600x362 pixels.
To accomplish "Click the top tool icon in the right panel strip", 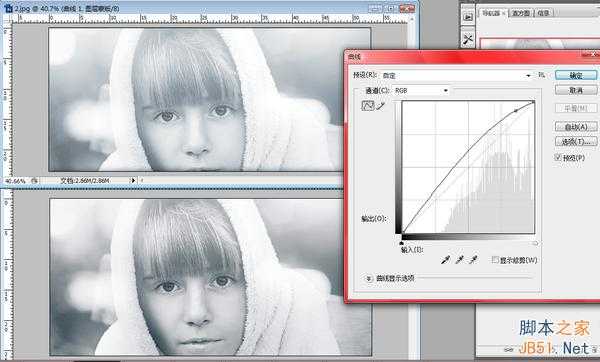I will pyautogui.click(x=468, y=17).
